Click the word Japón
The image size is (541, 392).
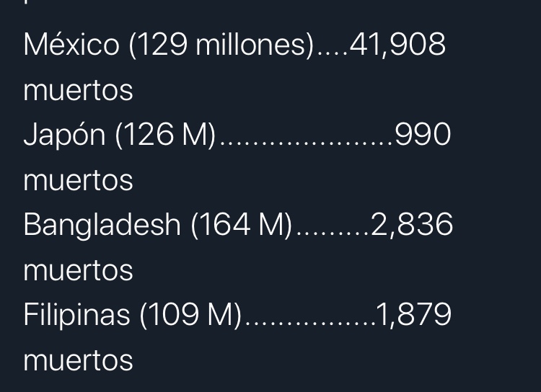pos(64,135)
